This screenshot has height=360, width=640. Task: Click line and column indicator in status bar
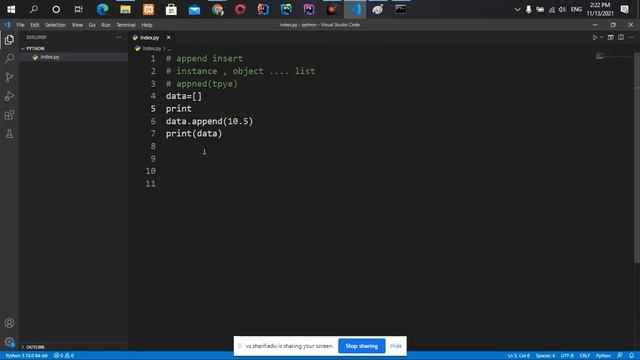(518, 356)
